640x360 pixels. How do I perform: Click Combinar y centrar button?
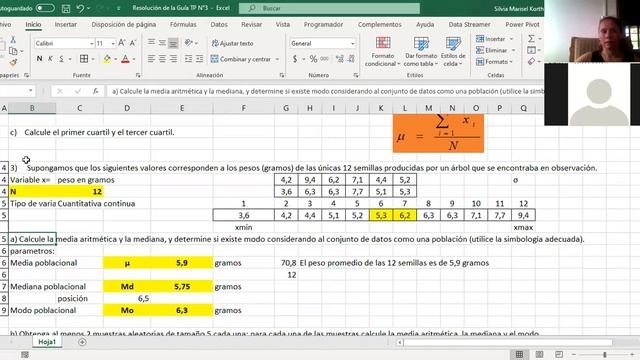(241, 59)
